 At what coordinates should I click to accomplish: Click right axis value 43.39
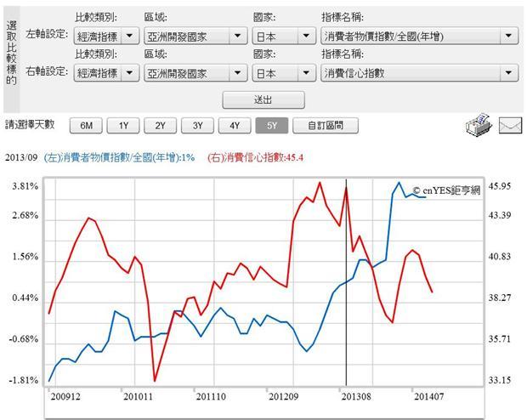pyautogui.click(x=500, y=215)
